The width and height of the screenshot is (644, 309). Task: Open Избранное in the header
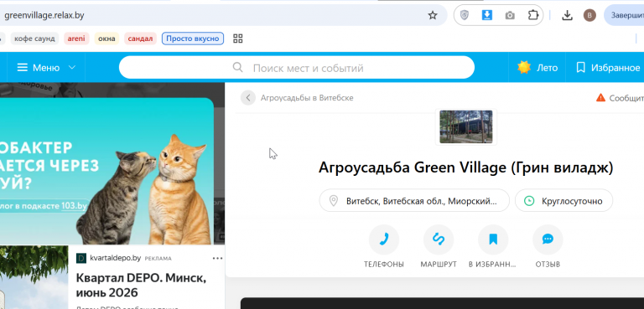coord(608,68)
